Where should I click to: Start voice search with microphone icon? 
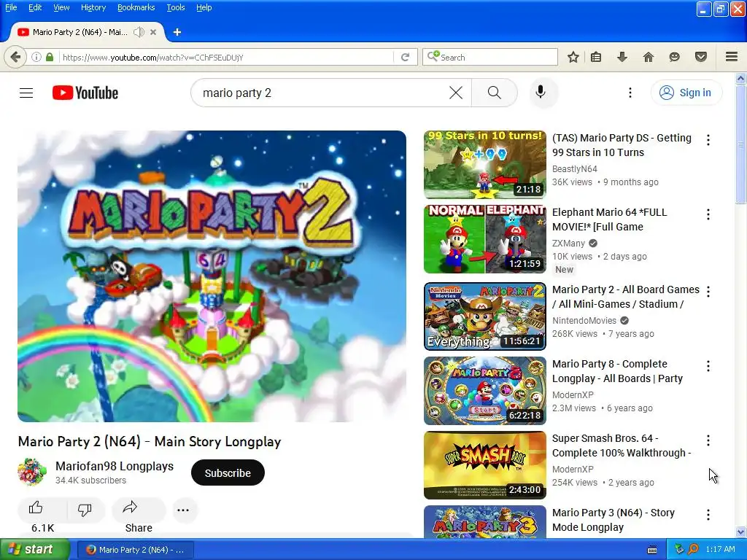coord(541,92)
